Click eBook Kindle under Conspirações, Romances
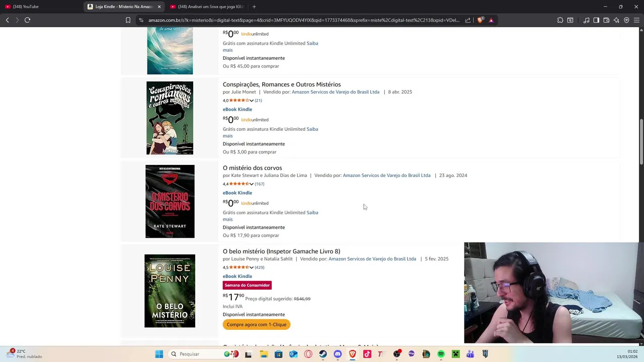644x362 pixels. click(237, 110)
